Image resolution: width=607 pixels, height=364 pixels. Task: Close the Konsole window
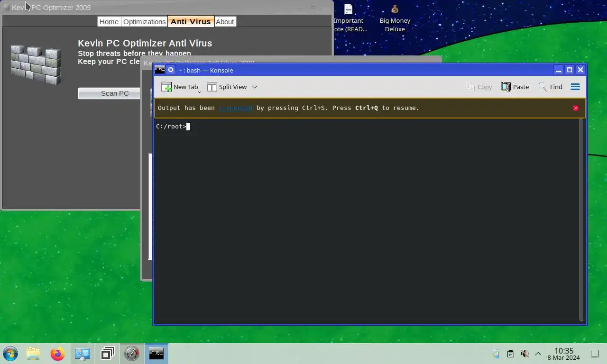tap(580, 70)
